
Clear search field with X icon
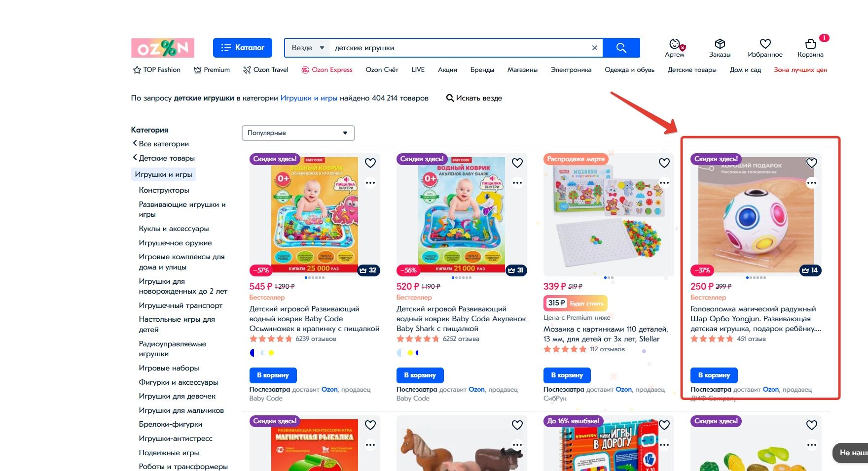coord(594,48)
